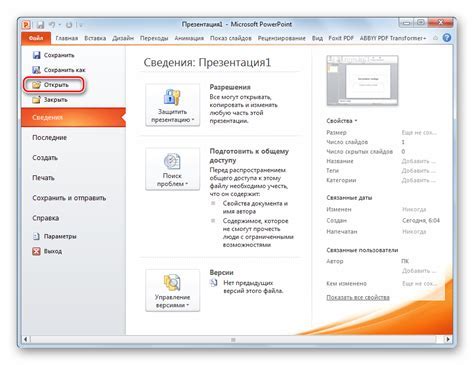The image size is (474, 365).
Task: Open the ABBYY PDF Transformer+ tab
Action: pos(393,38)
